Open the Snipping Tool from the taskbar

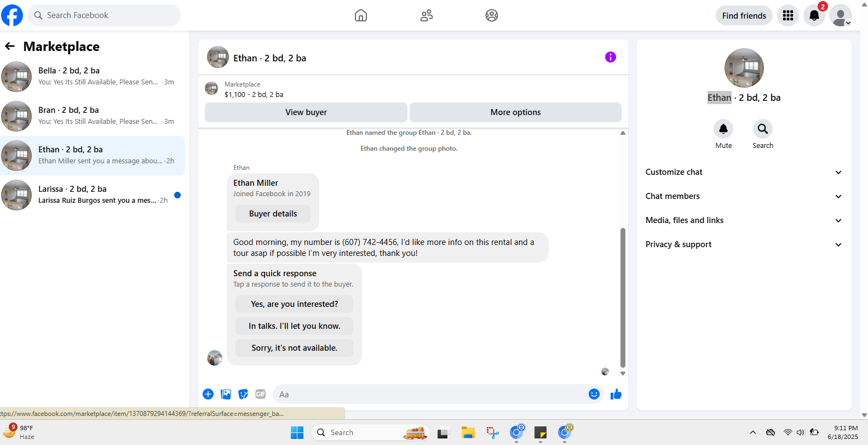pyautogui.click(x=492, y=432)
